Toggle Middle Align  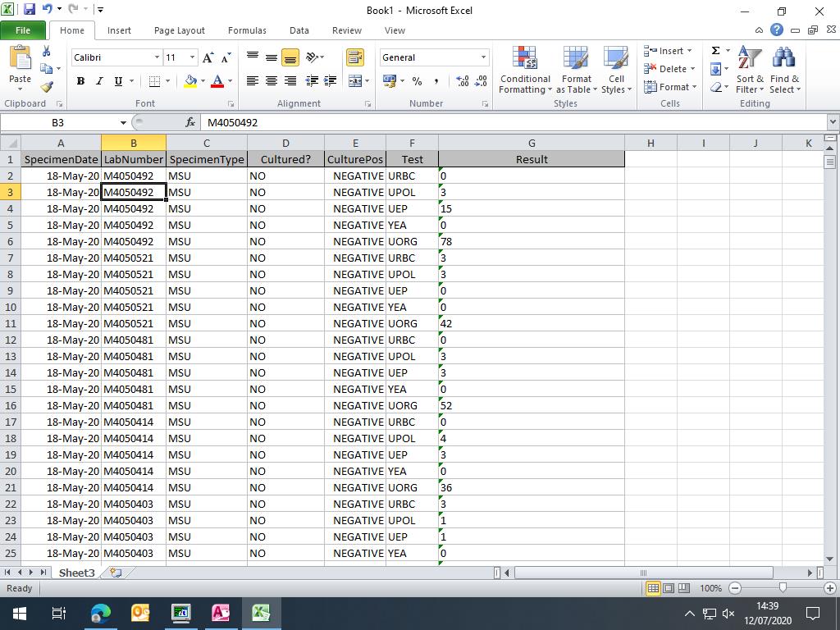[272, 57]
